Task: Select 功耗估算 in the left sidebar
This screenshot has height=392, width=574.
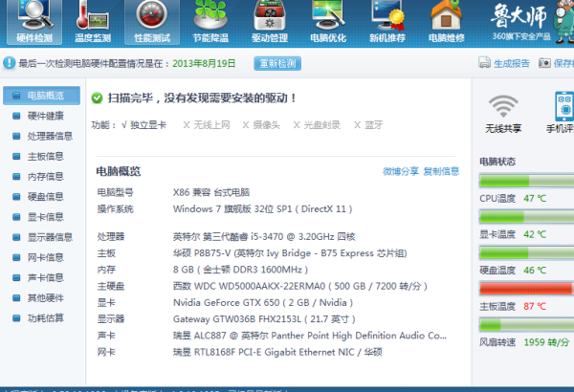Action: click(x=45, y=317)
